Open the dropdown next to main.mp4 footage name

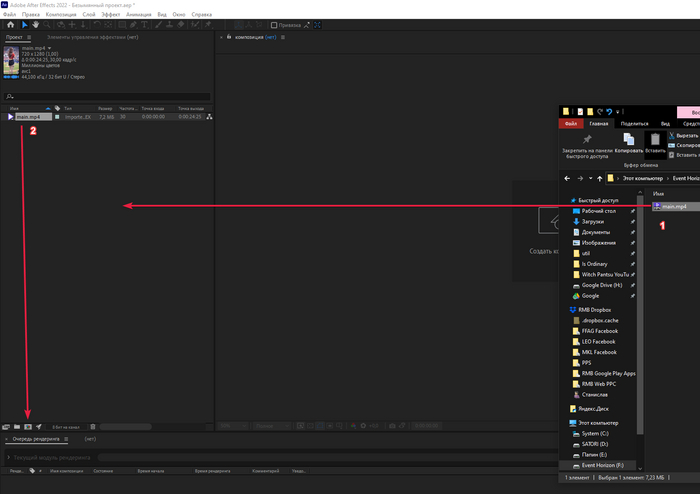tap(50, 48)
